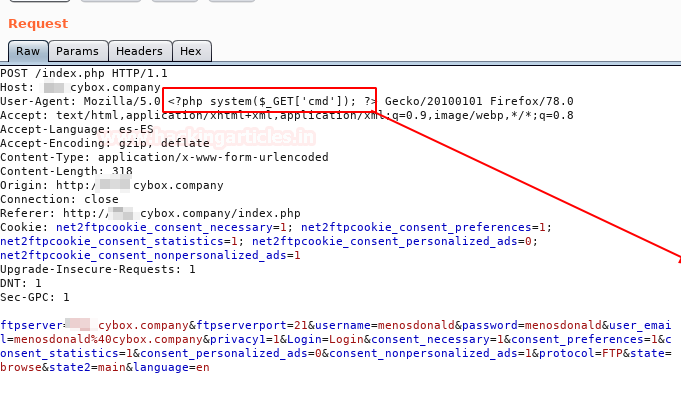Viewport: 681px width, 393px height.
Task: Click the Content-Type header line
Action: tap(164, 157)
